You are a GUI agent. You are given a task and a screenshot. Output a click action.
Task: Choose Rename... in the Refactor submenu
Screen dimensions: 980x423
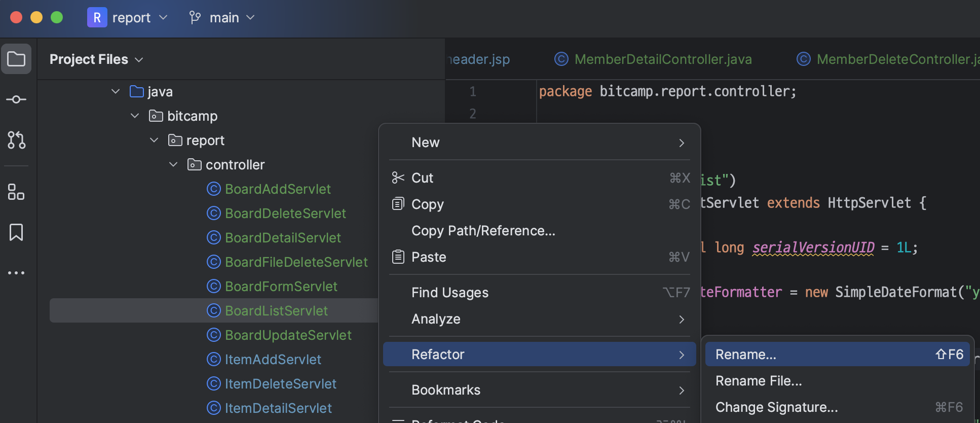coord(838,354)
